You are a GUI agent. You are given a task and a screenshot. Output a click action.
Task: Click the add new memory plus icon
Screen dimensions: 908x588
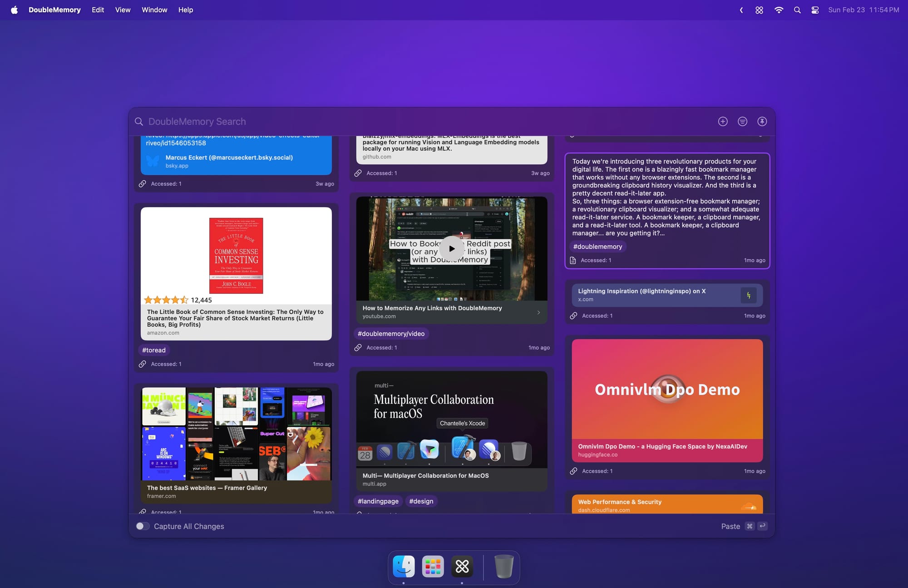coord(723,121)
